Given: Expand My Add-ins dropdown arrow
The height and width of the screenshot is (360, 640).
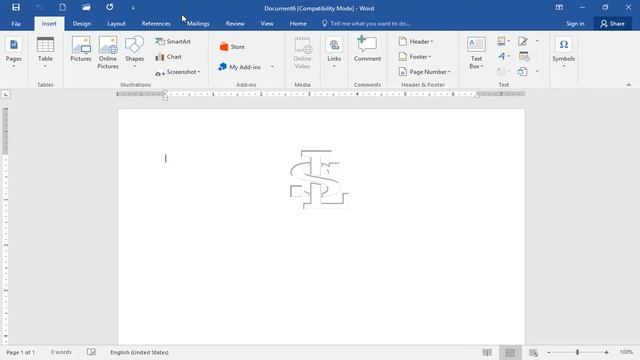Looking at the screenshot, I should [x=272, y=67].
